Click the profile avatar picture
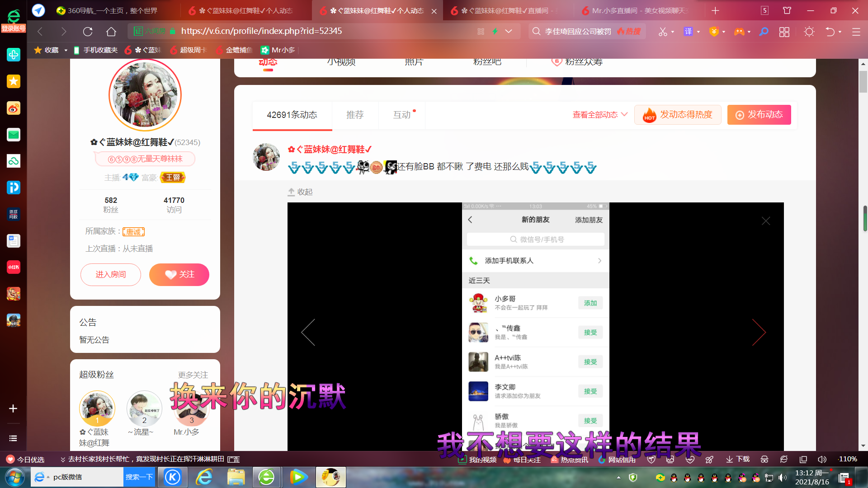The height and width of the screenshot is (488, 868). pyautogui.click(x=145, y=95)
